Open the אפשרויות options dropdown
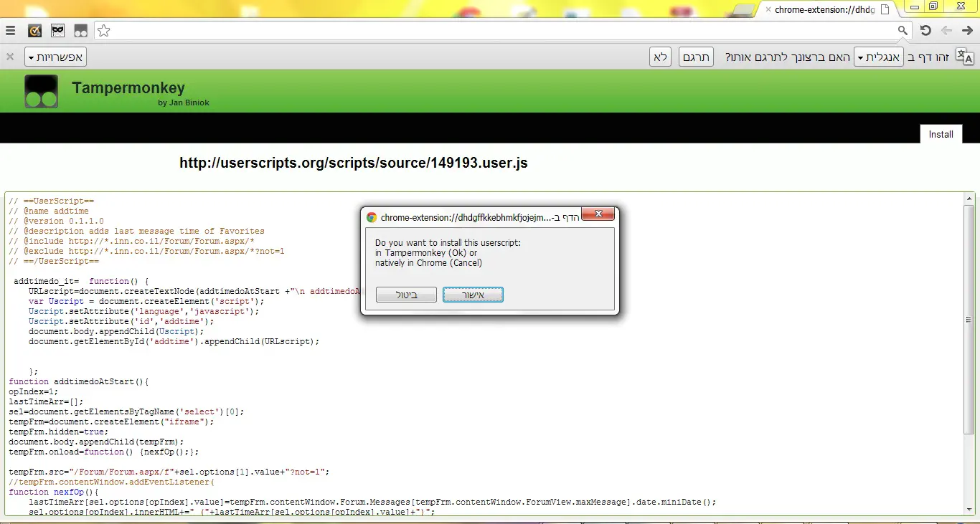This screenshot has height=524, width=980. (55, 57)
